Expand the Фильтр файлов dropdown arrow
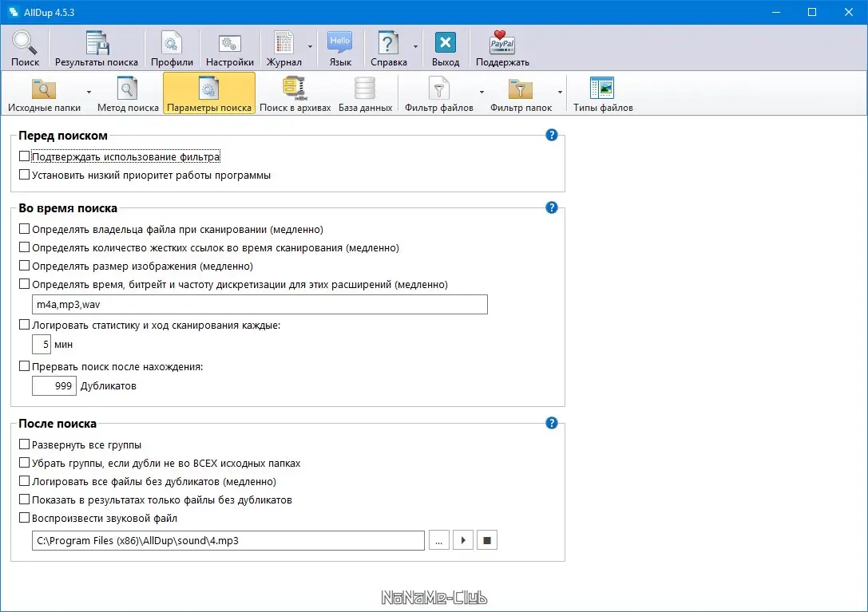The width and height of the screenshot is (868, 612). 482,93
